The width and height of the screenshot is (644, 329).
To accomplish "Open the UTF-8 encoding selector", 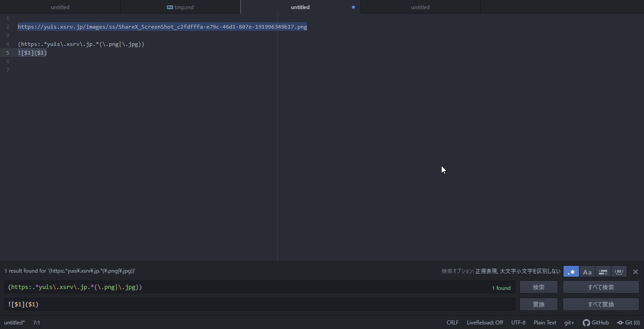I will click(x=518, y=323).
